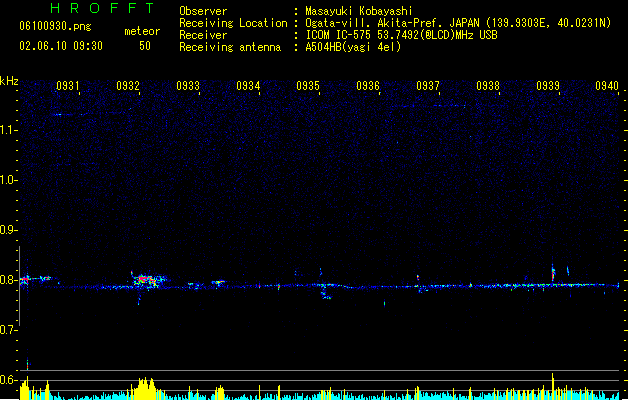Image resolution: width=629 pixels, height=400 pixels.
Task: Click the faint horizontal trace near 0937 top
Action: 448,106
